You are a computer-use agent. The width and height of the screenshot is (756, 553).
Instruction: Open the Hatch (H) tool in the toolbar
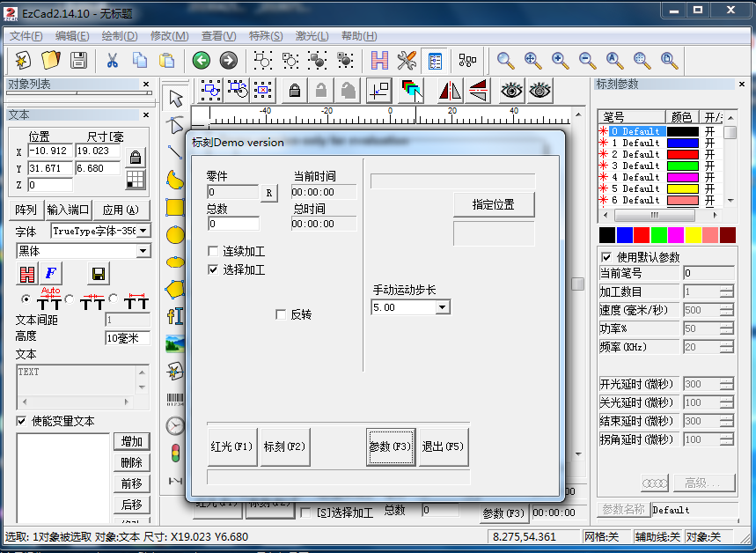pos(379,60)
